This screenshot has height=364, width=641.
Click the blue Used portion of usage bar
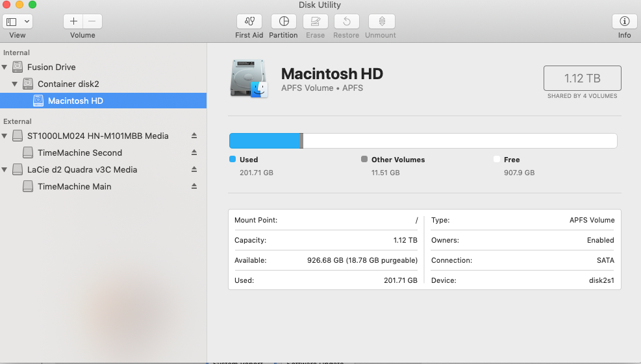(x=264, y=141)
